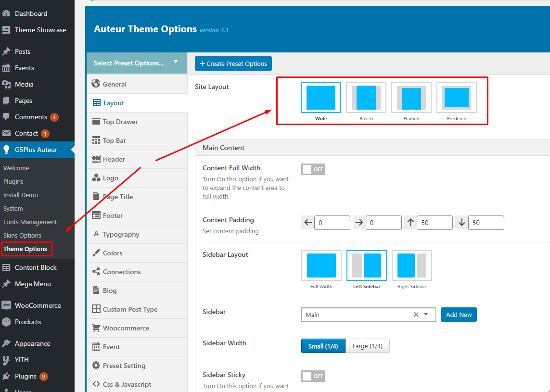The height and width of the screenshot is (392, 550).
Task: Toggle the Sidebar Sticky switch
Action: click(x=313, y=376)
